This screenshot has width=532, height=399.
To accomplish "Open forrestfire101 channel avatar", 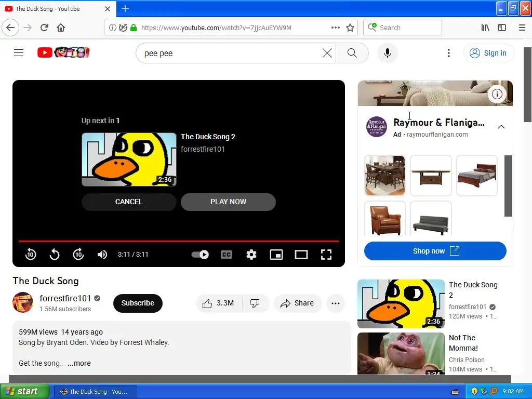I will coord(23,302).
